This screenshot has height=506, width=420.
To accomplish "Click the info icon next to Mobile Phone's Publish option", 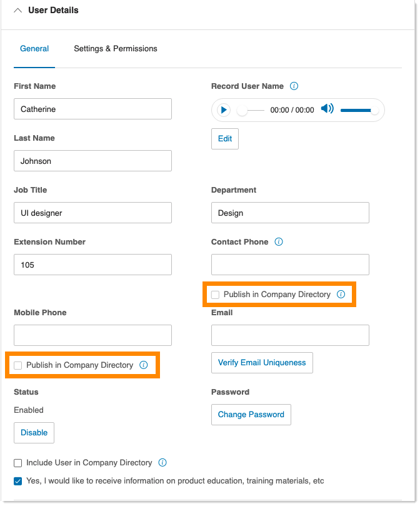I will (x=144, y=365).
